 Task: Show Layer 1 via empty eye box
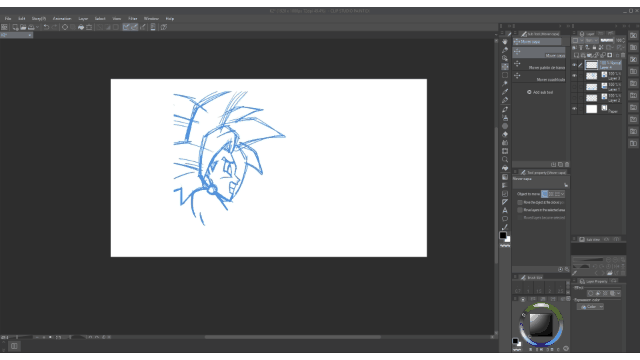point(574,87)
